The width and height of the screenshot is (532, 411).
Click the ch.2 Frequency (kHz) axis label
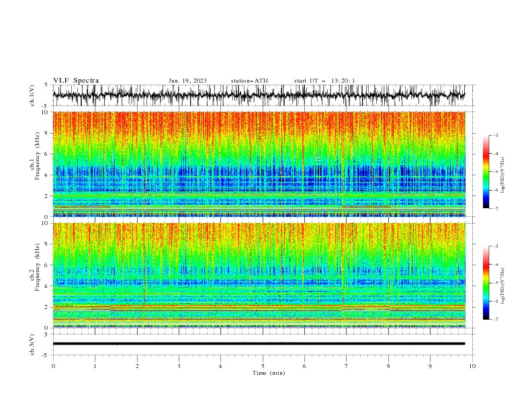click(35, 267)
